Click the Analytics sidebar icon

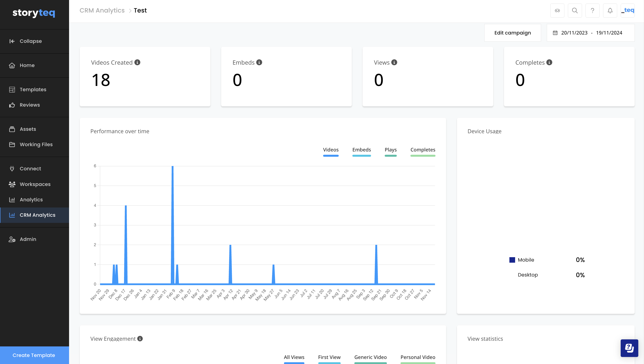click(x=12, y=199)
